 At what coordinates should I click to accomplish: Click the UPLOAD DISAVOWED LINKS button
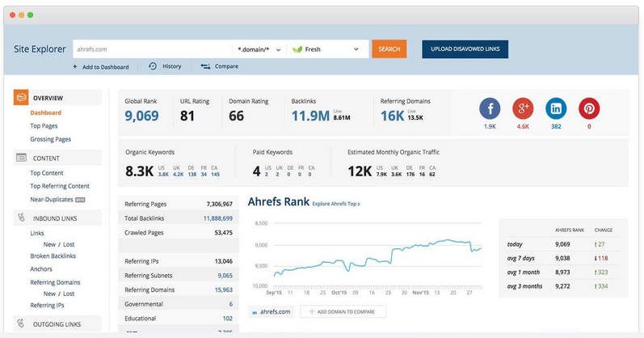465,49
